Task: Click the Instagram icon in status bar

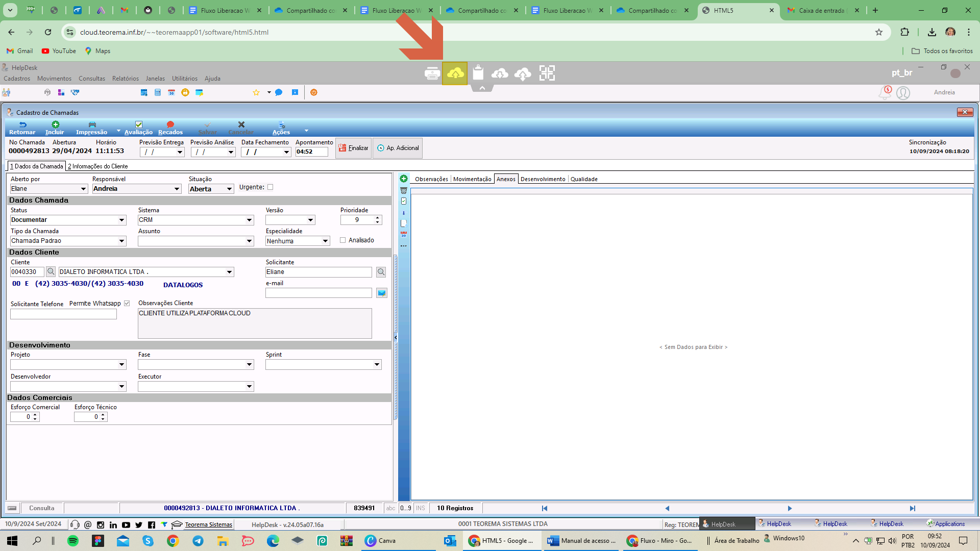Action: [x=101, y=524]
